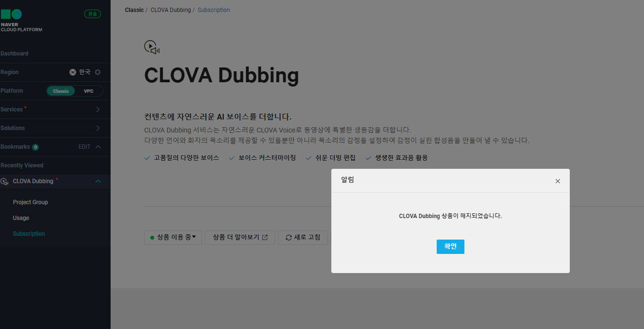
Task: Click the 고품질의 다양한 보이스 feature text
Action: pyautogui.click(x=187, y=158)
